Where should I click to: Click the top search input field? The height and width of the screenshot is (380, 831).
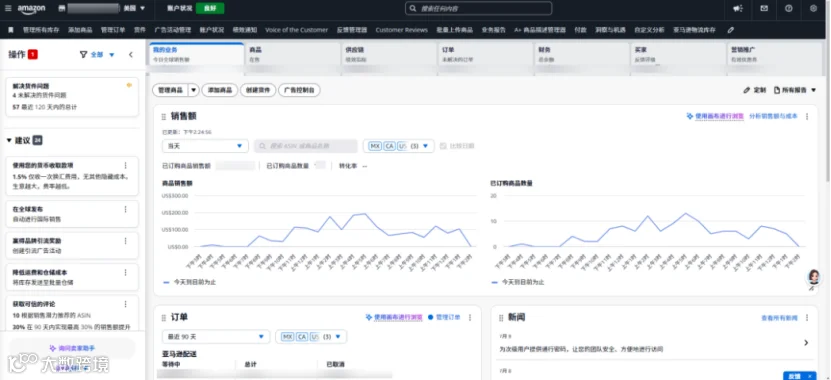[479, 8]
